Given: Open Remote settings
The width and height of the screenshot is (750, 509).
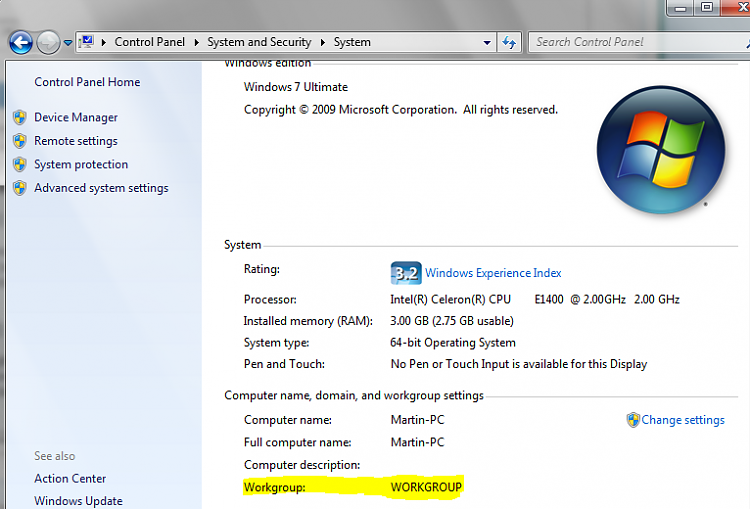Looking at the screenshot, I should (x=76, y=141).
